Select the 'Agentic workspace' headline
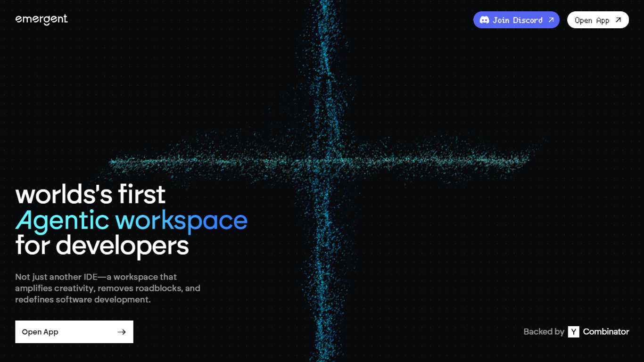The height and width of the screenshot is (362, 644). [131, 221]
